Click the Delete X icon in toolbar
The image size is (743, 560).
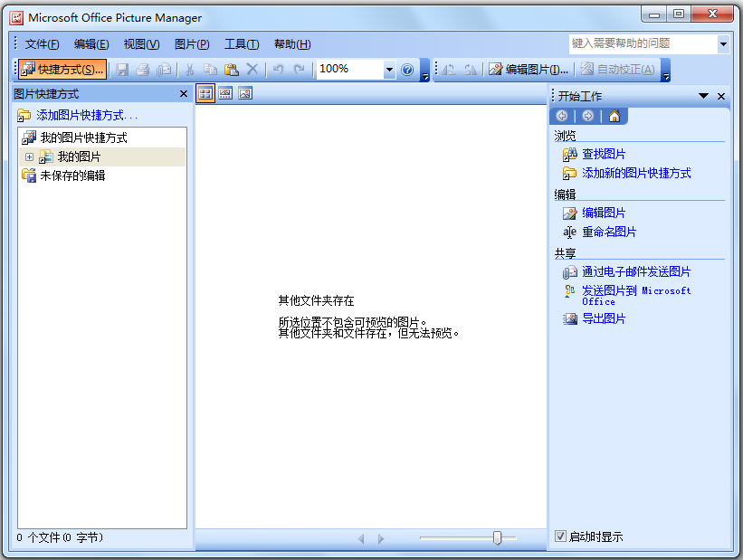pyautogui.click(x=252, y=70)
